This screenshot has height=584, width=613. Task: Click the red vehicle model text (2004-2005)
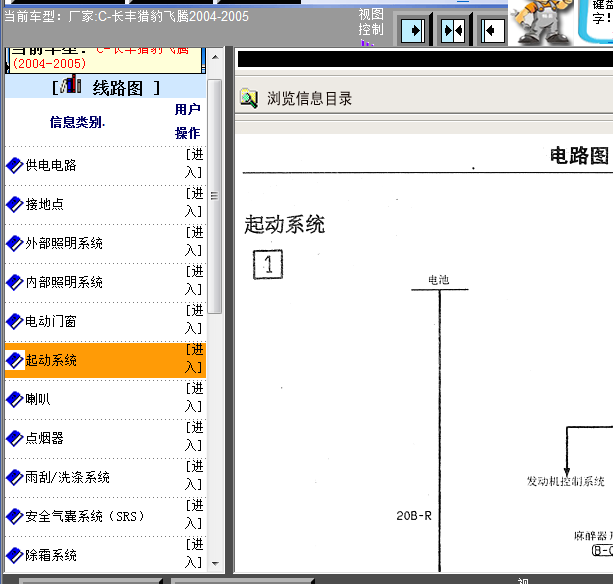[x=49, y=64]
